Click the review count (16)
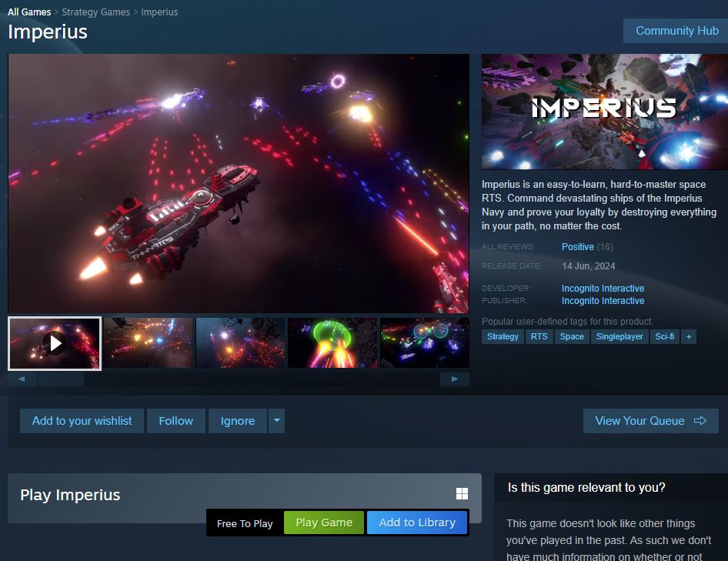728x561 pixels. 605,246
